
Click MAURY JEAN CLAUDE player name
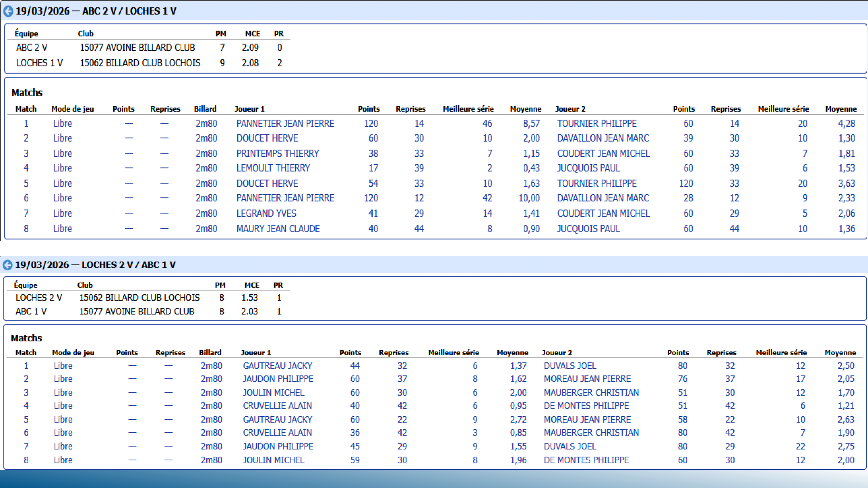(x=278, y=229)
